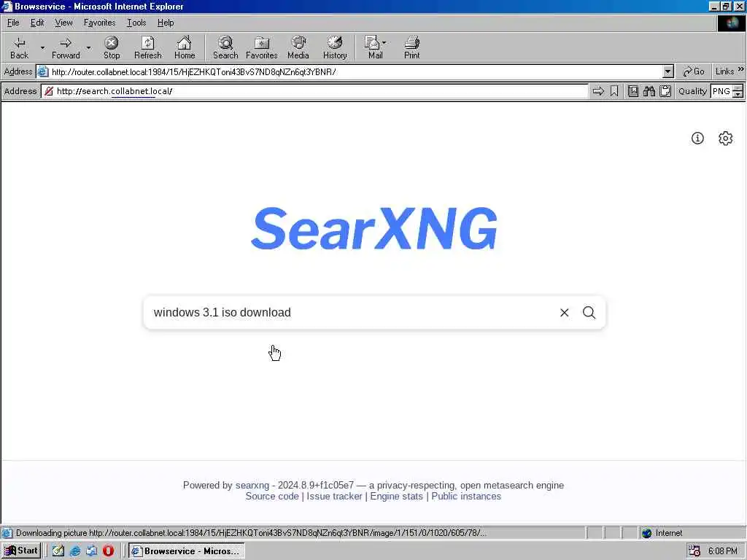Image resolution: width=747 pixels, height=560 pixels.
Task: Decrease Quality with stepper down arrow
Action: tap(738, 94)
